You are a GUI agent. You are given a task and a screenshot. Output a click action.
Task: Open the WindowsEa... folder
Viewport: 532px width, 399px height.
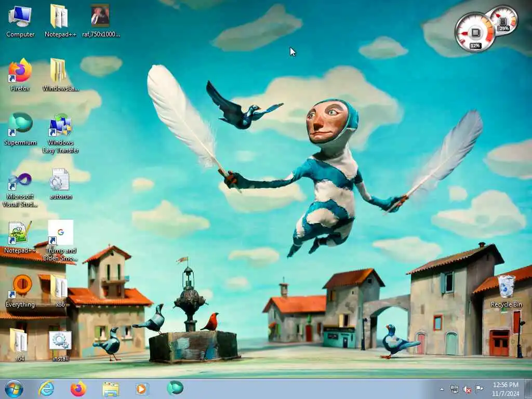point(60,75)
